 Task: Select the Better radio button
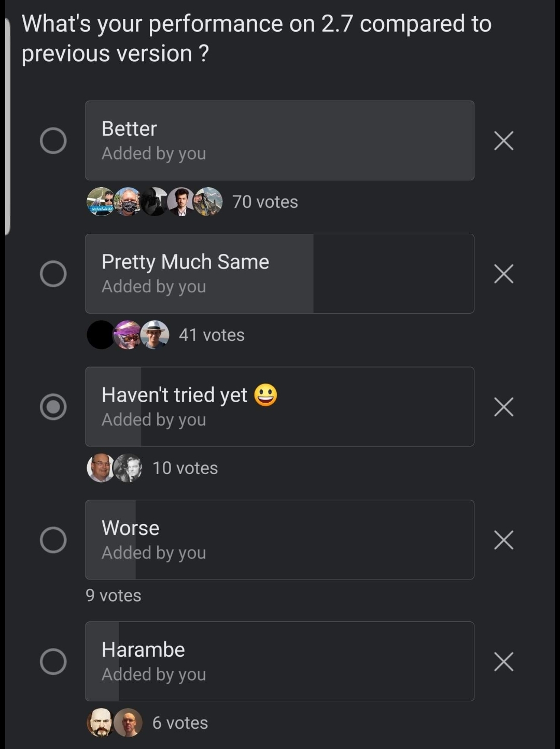coord(53,140)
